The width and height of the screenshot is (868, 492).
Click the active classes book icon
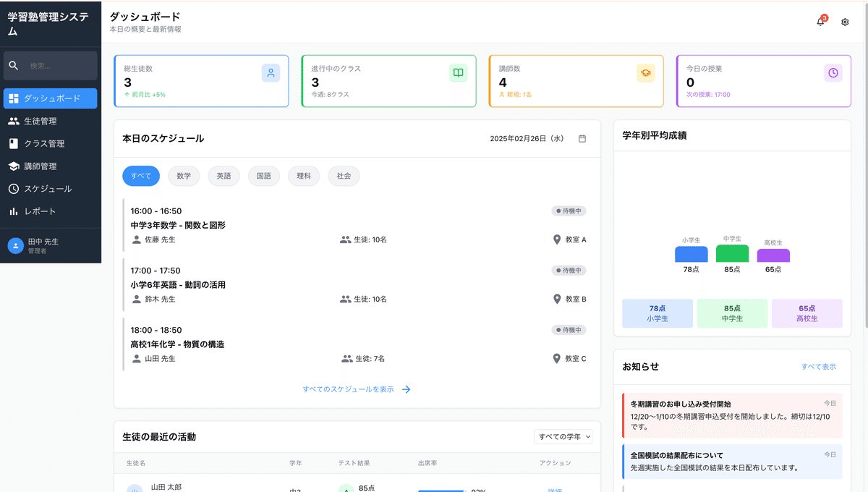pos(458,73)
